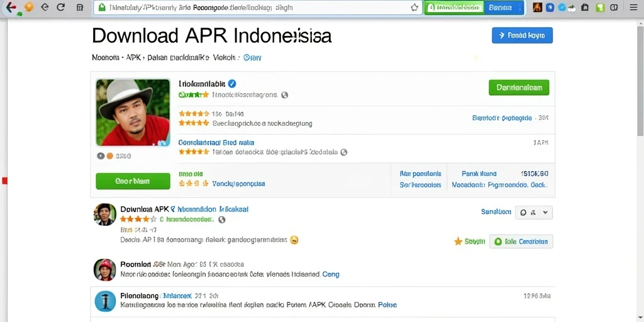This screenshot has width=644, height=322.
Task: Click the Poornion commenter's red-hat avatar
Action: coord(105,270)
